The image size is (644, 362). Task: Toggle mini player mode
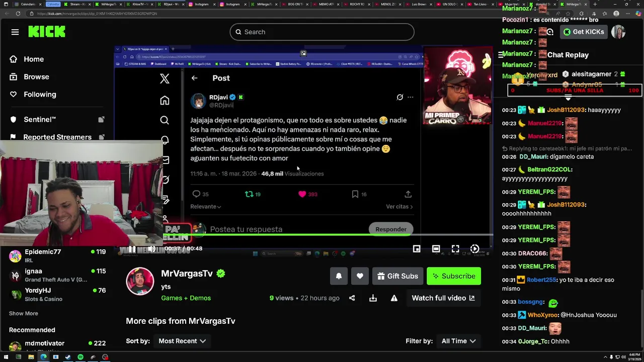coord(417,249)
